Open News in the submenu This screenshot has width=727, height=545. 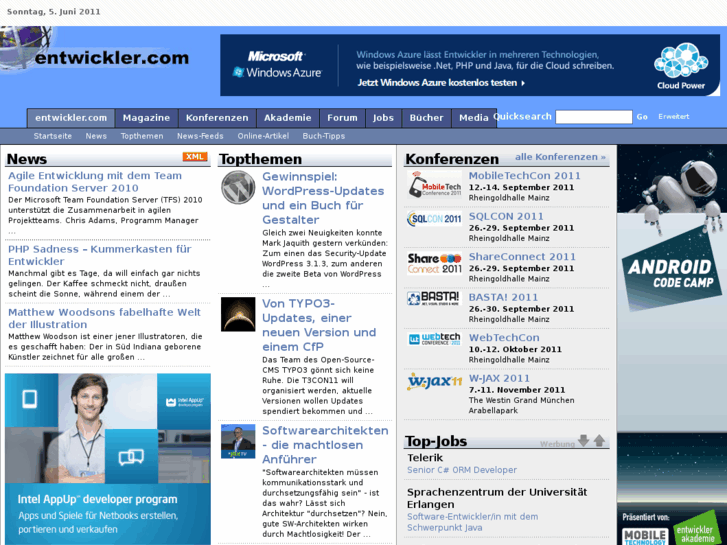tap(96, 136)
